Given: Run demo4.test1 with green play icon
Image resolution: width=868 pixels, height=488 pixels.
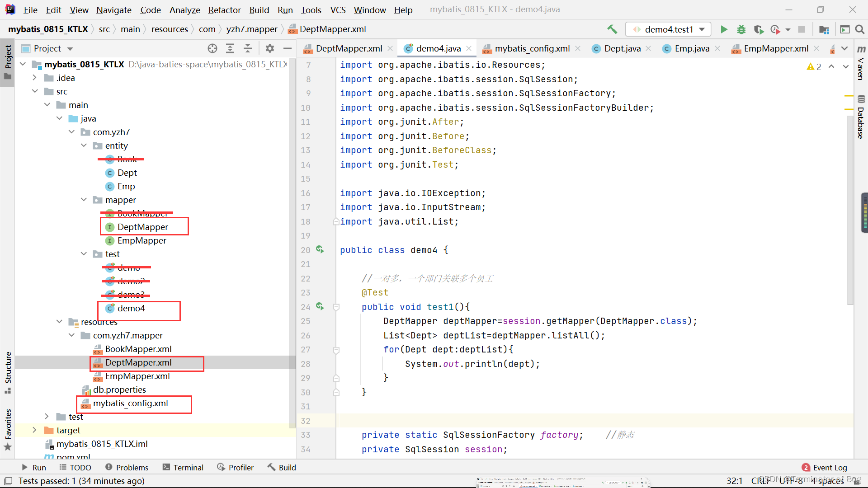Looking at the screenshot, I should (x=724, y=29).
